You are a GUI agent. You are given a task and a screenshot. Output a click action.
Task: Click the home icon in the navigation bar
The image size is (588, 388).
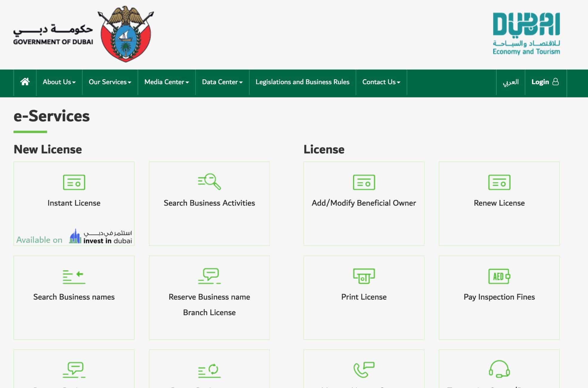25,82
